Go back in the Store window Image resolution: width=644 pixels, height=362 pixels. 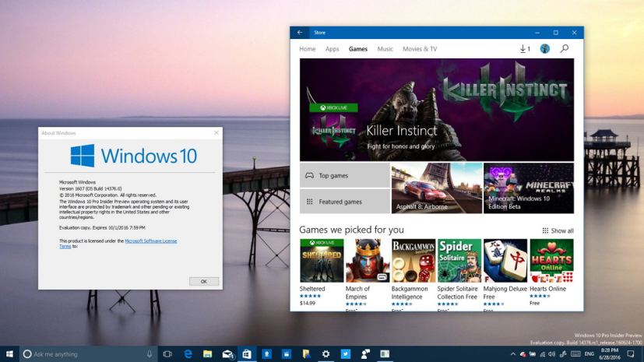[300, 33]
